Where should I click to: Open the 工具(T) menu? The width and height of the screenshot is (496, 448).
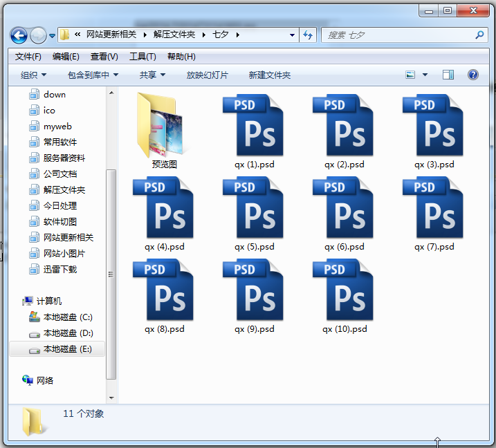coord(143,57)
